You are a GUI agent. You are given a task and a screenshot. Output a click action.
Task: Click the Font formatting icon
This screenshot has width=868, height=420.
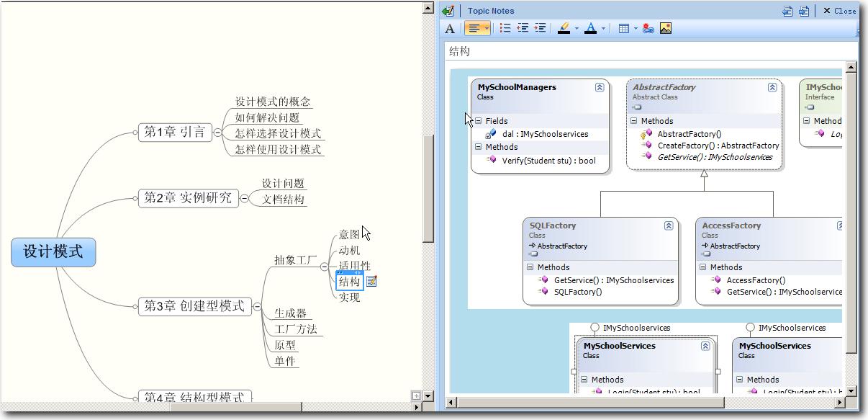450,29
